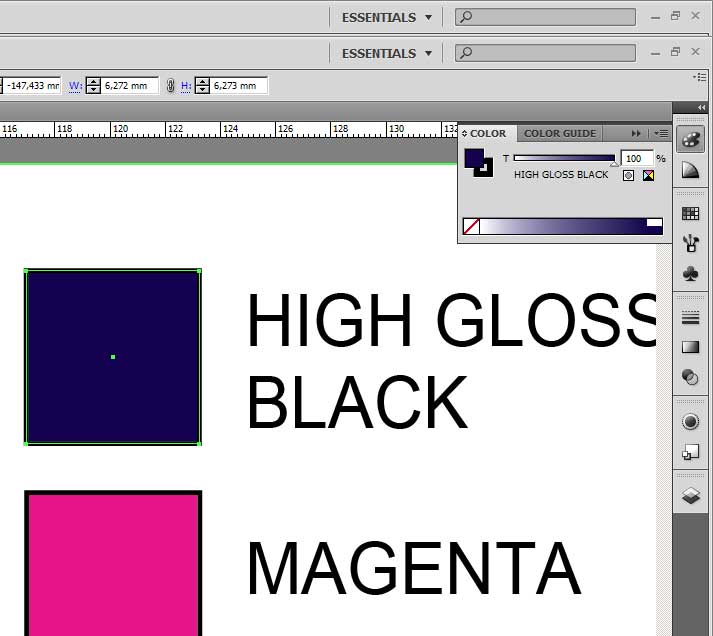Click the horizontal ruler at 124 mark
Screen dimensions: 713x636
231,129
